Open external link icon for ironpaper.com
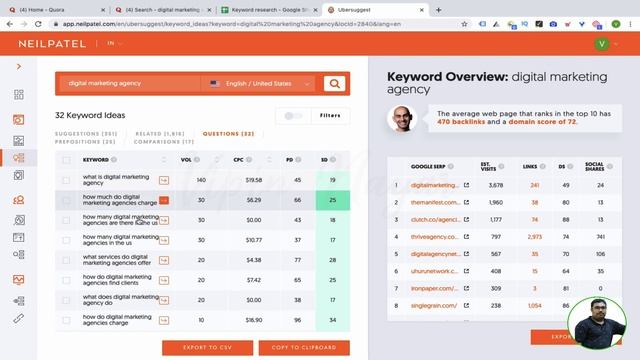This screenshot has height=360, width=640. click(466, 288)
